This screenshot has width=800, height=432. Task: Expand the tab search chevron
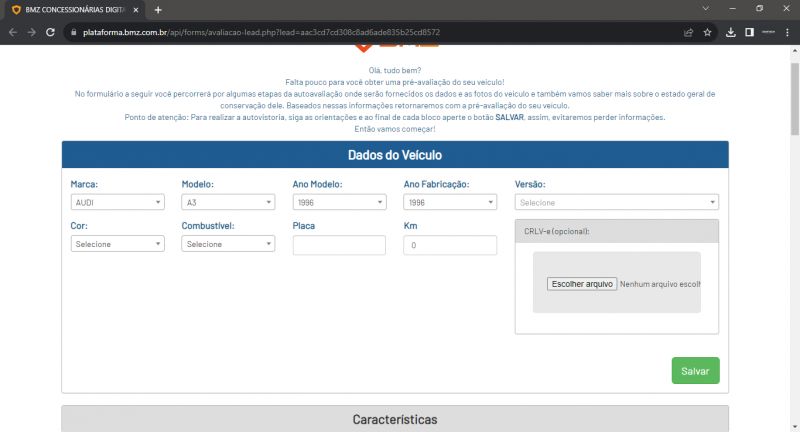click(x=707, y=9)
